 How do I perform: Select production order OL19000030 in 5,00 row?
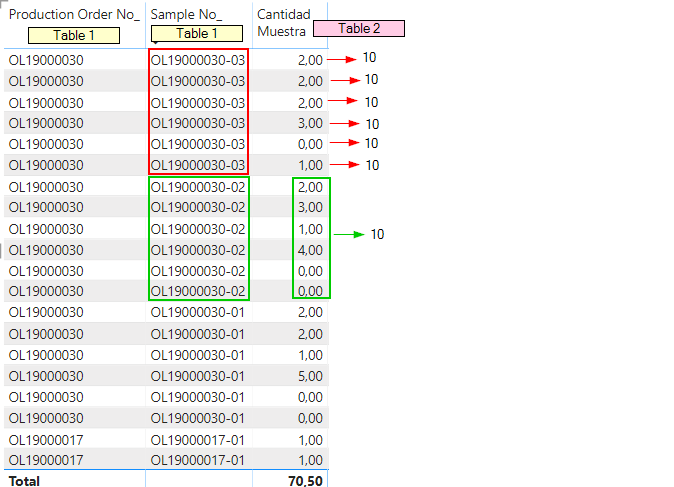pyautogui.click(x=46, y=376)
